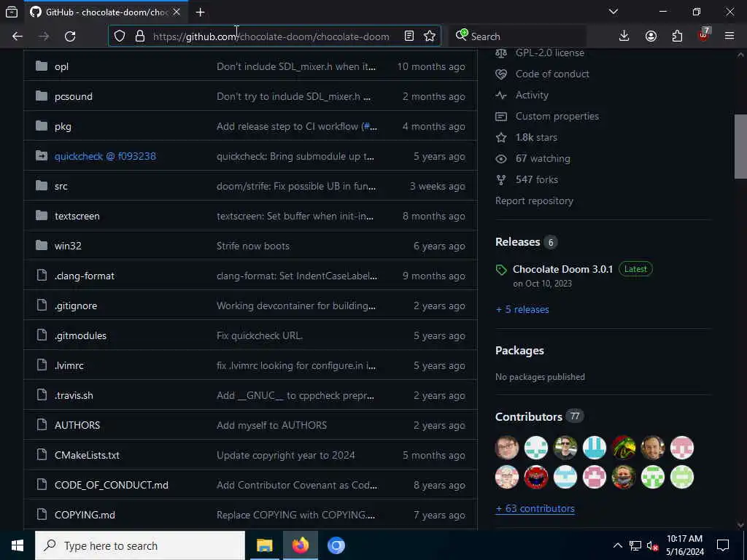
Task: Open the Firefox account icon
Action: coord(651,36)
